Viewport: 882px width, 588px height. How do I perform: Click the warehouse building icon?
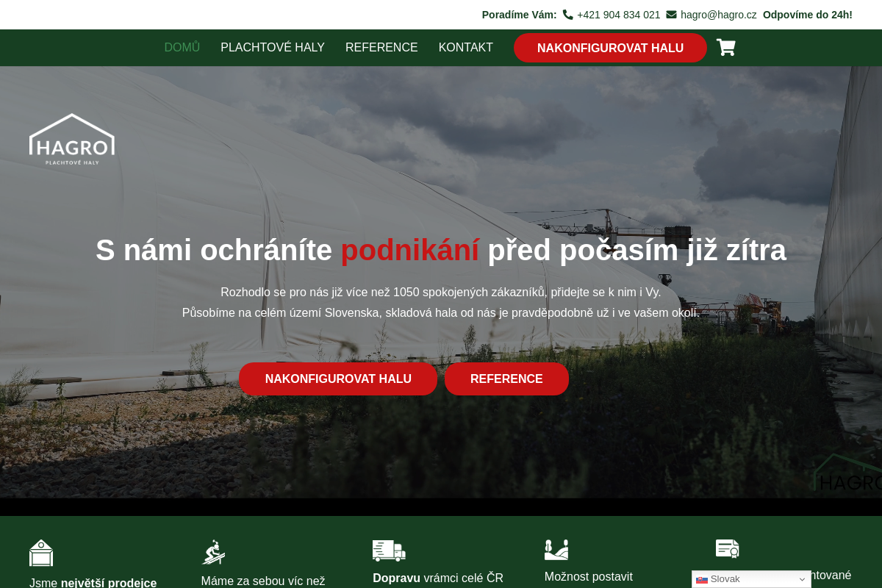41,553
